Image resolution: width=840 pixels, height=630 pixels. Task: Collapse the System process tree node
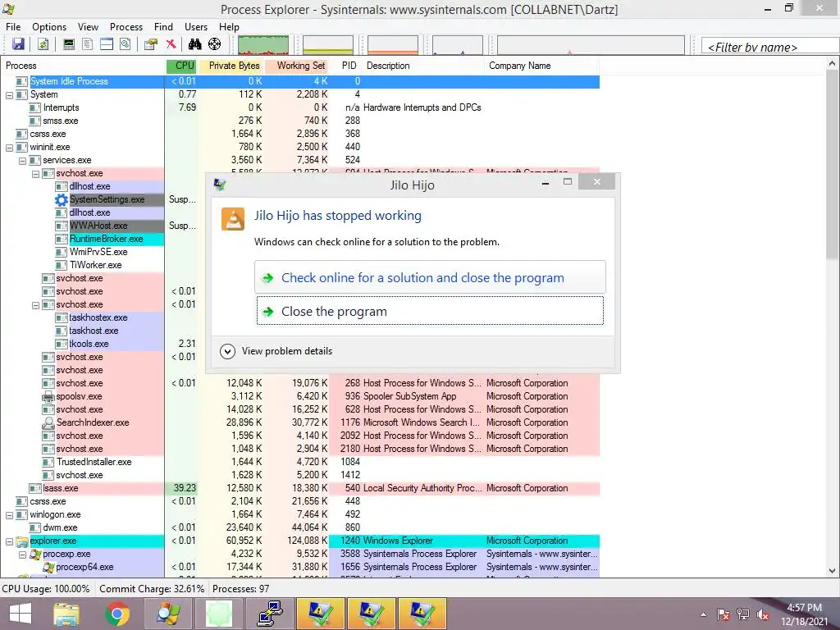9,95
